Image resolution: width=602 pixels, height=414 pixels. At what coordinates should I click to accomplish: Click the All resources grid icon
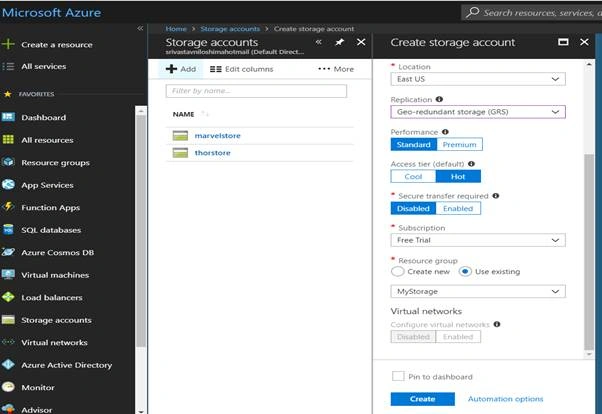tap(8, 139)
